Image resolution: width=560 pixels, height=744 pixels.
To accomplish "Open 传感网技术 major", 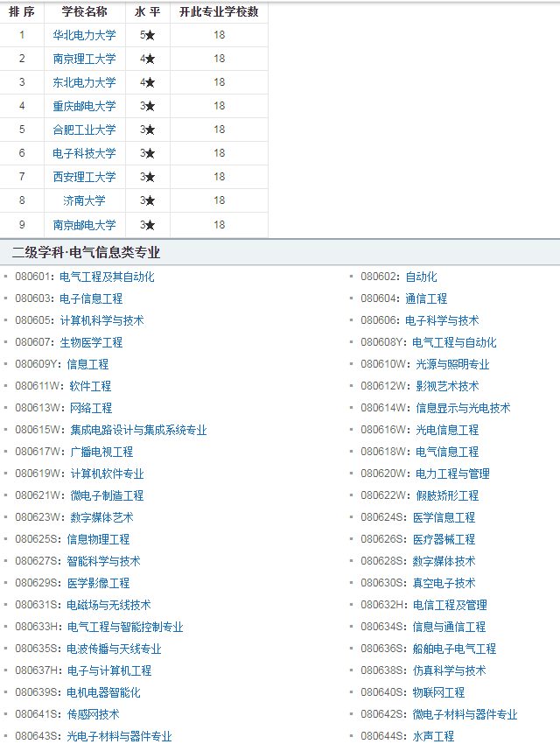I will click(93, 714).
